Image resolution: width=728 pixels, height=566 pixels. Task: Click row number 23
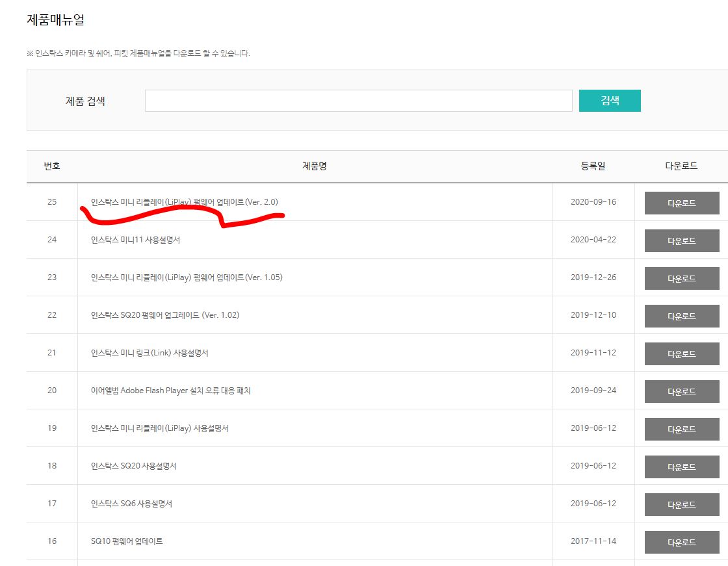click(52, 277)
